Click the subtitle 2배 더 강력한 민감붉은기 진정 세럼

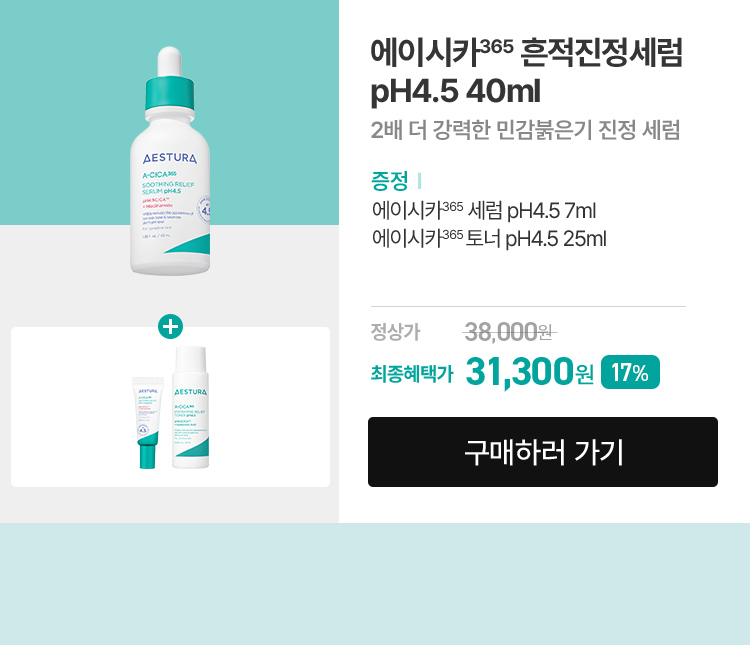pyautogui.click(x=525, y=130)
